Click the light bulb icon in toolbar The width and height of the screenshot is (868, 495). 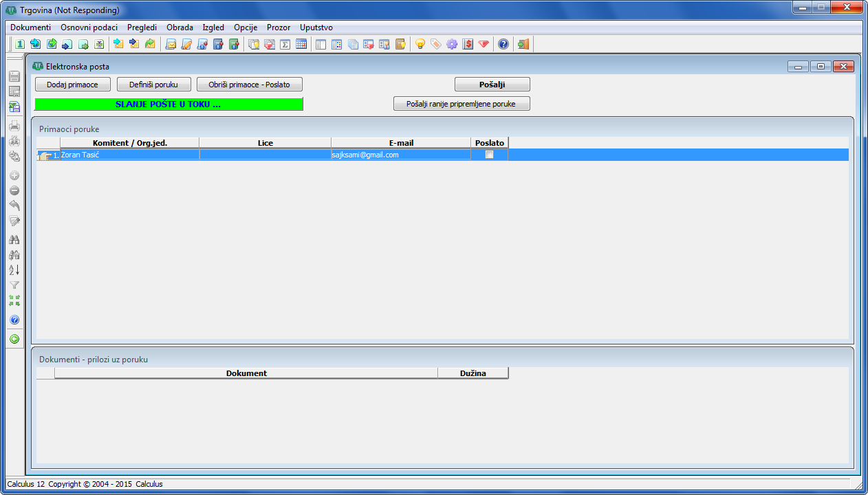420,44
